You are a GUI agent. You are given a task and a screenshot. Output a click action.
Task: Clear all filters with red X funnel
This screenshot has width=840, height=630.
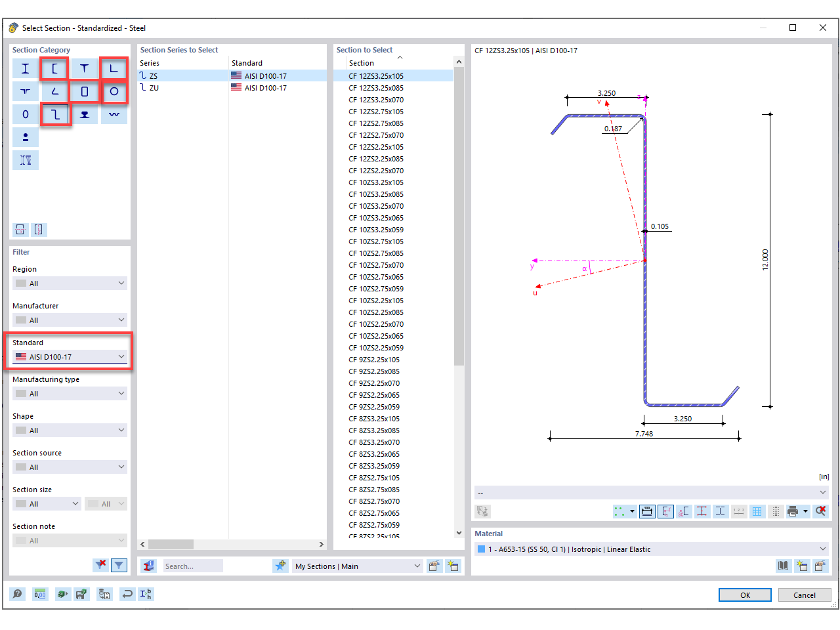coord(100,565)
